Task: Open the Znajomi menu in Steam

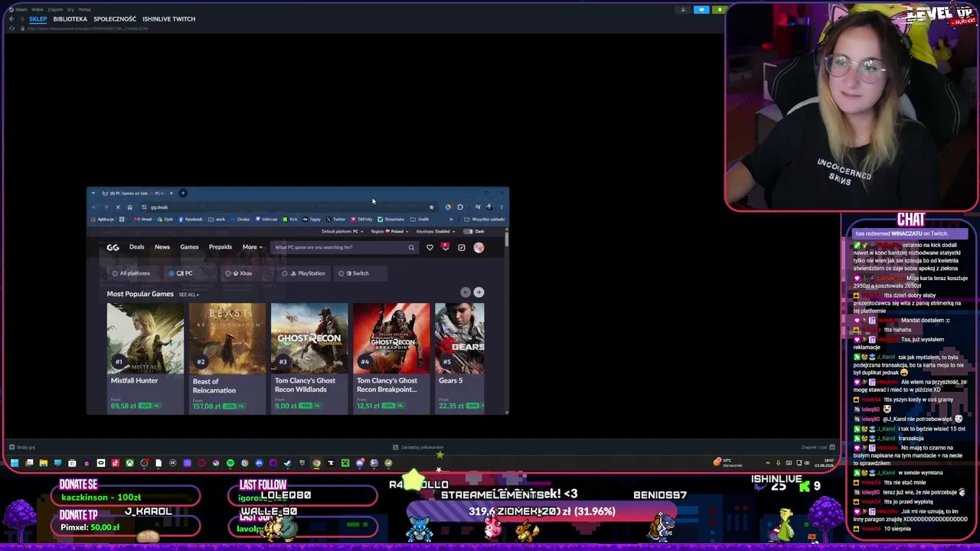Action: point(55,9)
